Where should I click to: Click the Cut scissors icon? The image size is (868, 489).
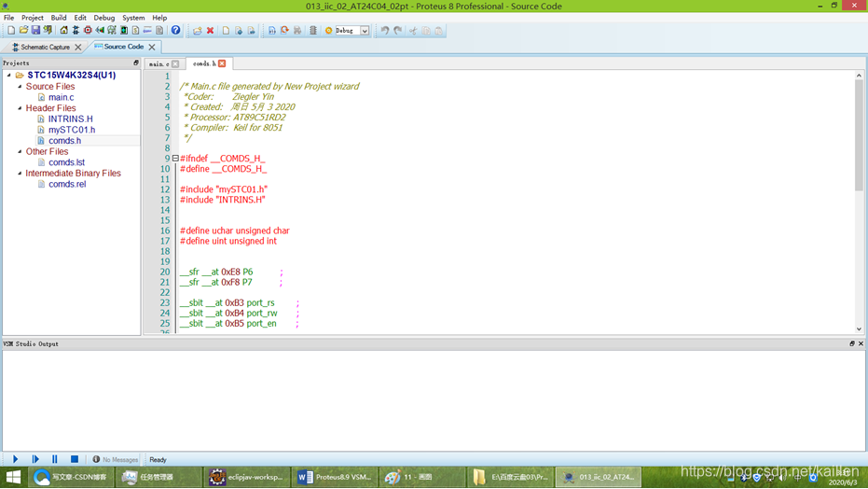(413, 31)
